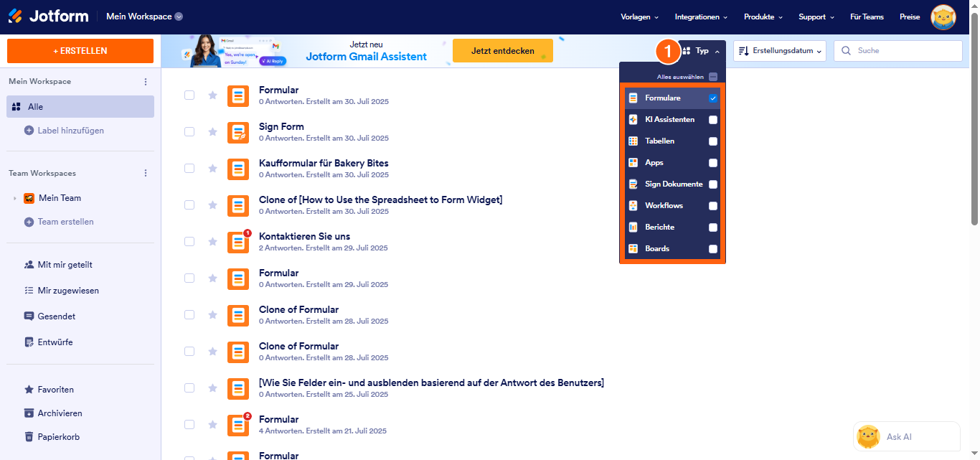Check the KI Assistenten filter checkbox

(713, 120)
